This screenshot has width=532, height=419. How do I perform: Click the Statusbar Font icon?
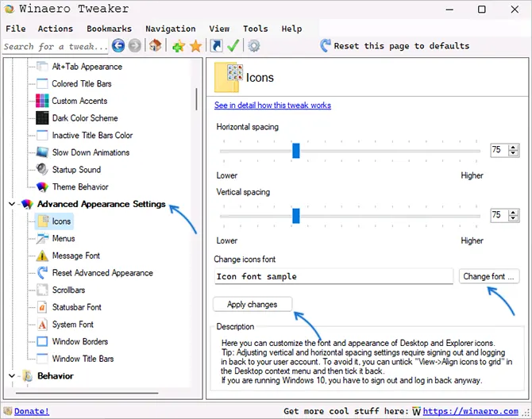pyautogui.click(x=42, y=307)
